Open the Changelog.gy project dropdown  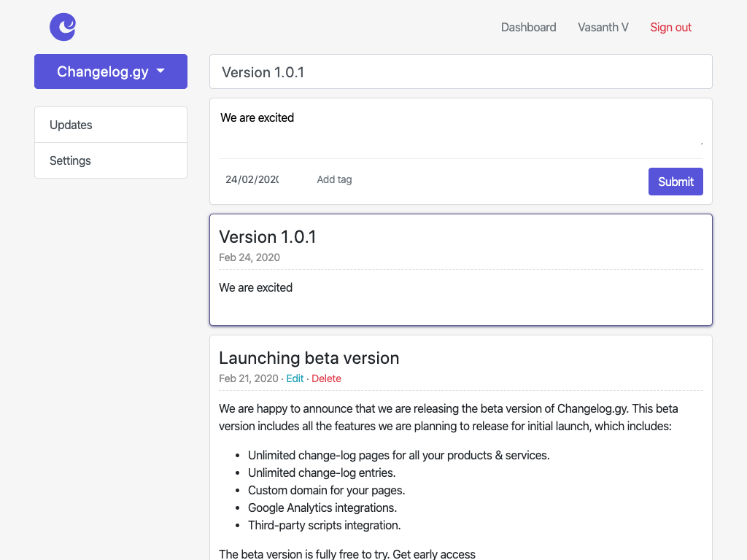pyautogui.click(x=110, y=71)
